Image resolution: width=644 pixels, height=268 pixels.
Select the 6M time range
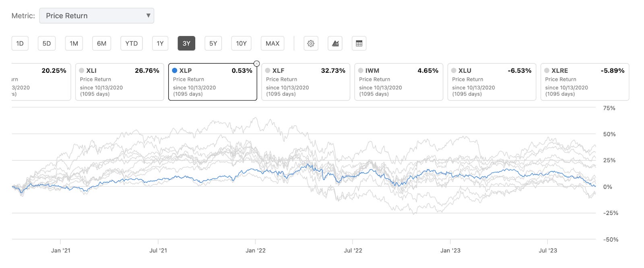click(101, 43)
